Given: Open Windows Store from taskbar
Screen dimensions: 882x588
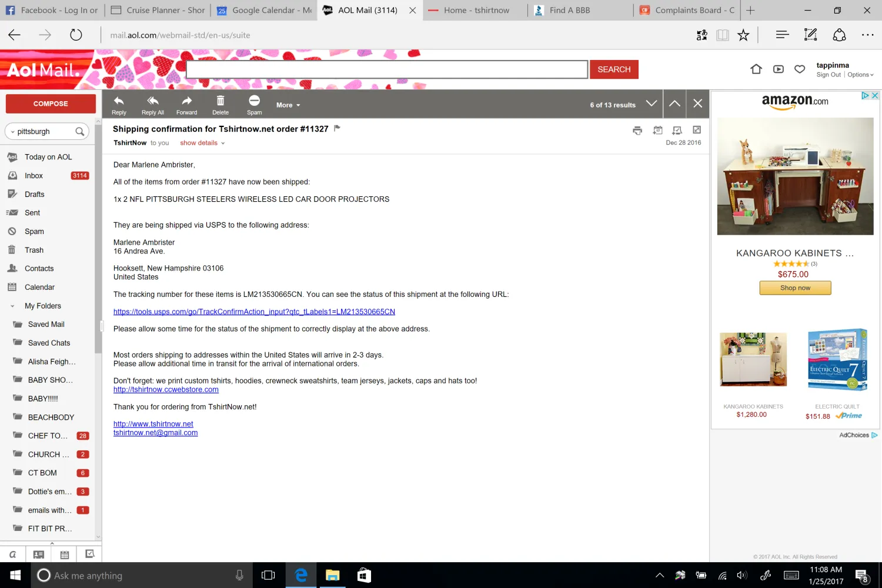Looking at the screenshot, I should coord(364,575).
